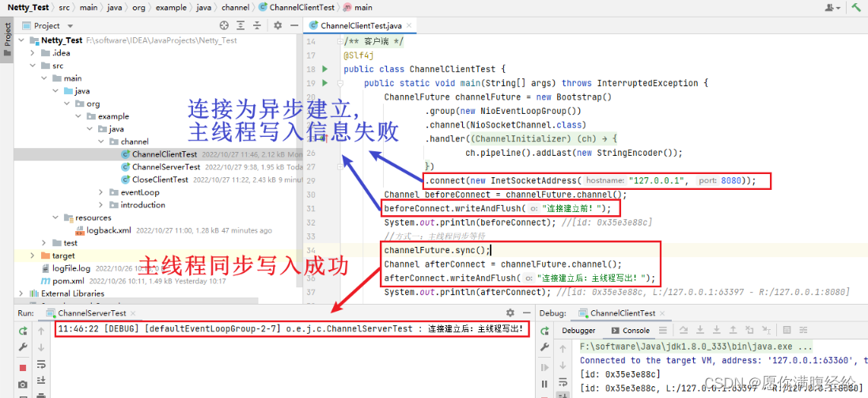
Task: Expand the eventLoop package
Action: tap(101, 192)
